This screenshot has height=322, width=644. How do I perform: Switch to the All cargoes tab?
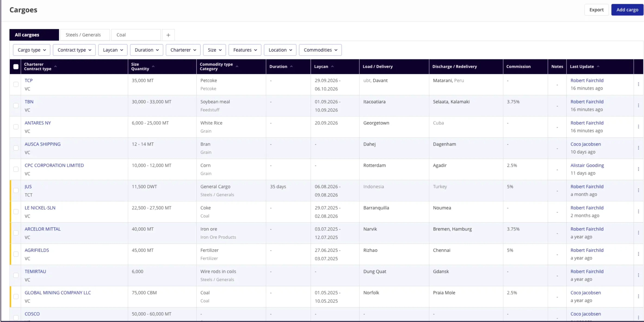[34, 35]
